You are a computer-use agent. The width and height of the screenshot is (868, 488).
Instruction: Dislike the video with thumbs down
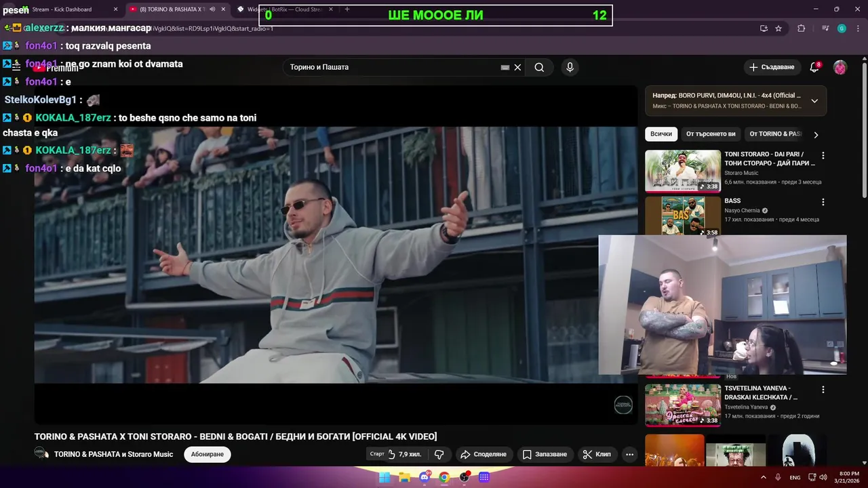[439, 454]
